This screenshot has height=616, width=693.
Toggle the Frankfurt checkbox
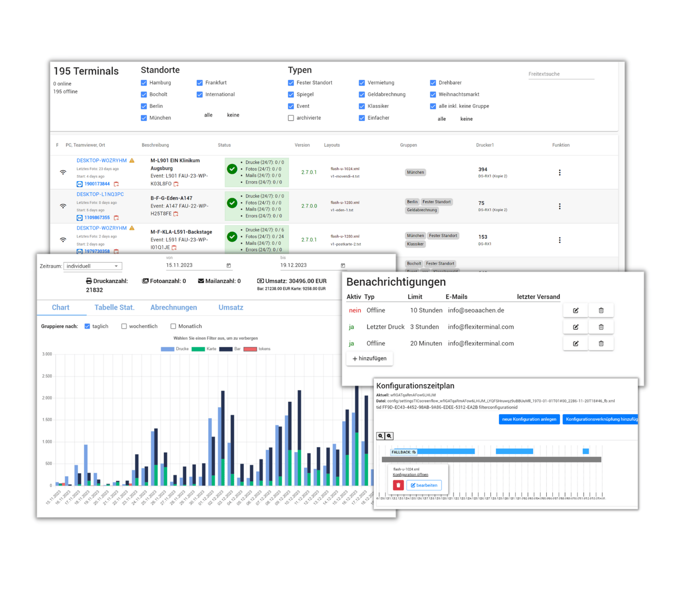[x=200, y=83]
